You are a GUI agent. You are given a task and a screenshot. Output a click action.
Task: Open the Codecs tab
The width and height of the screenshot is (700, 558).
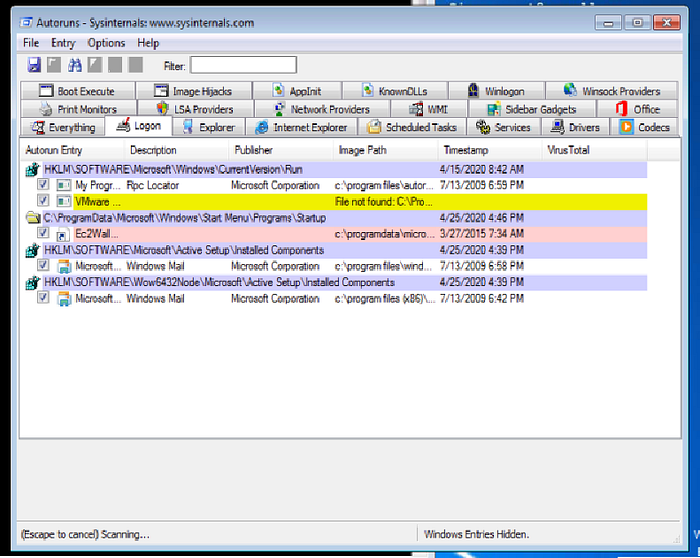pyautogui.click(x=644, y=127)
